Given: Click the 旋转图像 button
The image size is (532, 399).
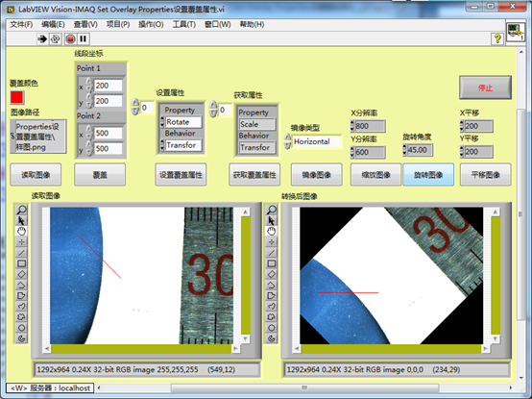Looking at the screenshot, I should 428,175.
